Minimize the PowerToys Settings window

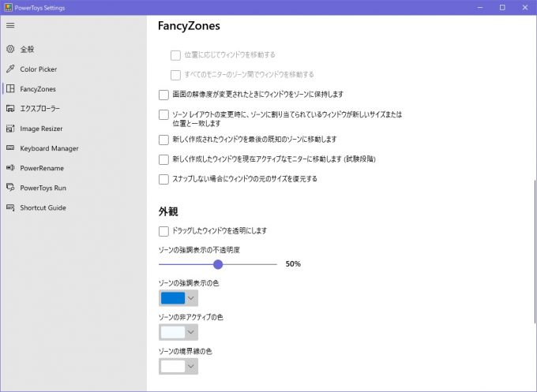(480, 8)
